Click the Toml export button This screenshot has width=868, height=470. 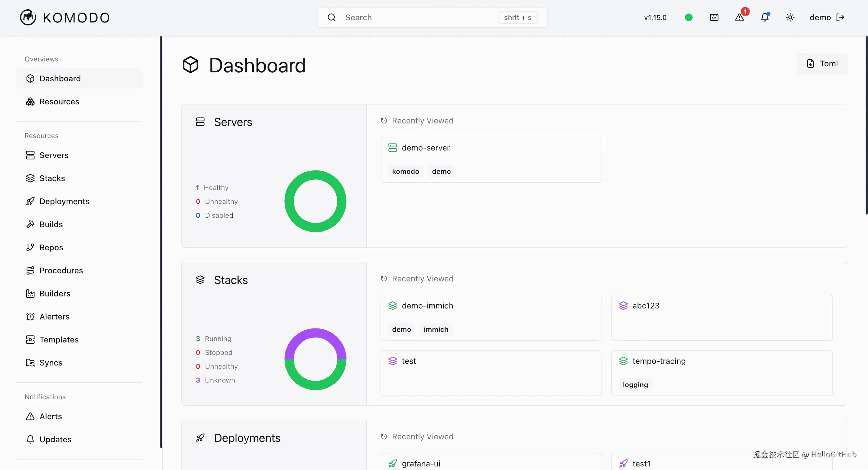[822, 63]
